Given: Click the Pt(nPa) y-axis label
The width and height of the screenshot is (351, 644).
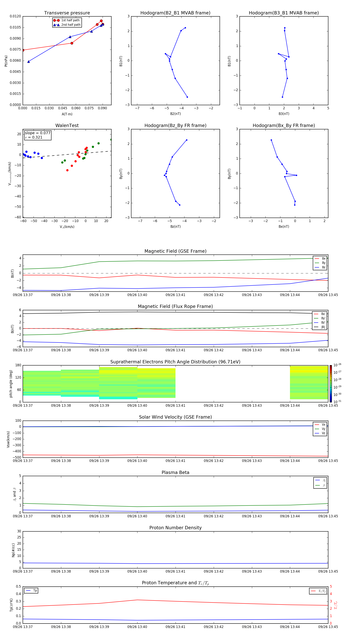Looking at the screenshot, I should pyautogui.click(x=6, y=61).
